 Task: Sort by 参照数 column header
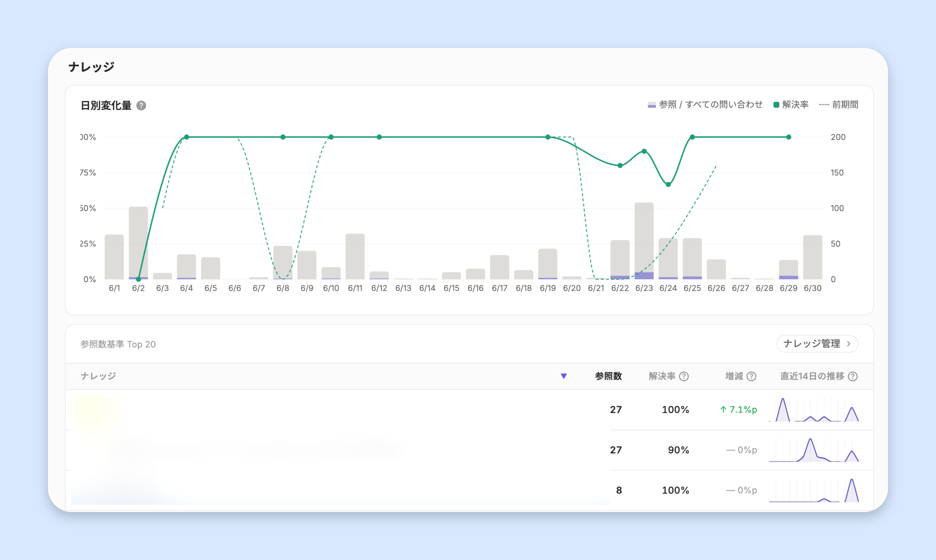click(608, 376)
